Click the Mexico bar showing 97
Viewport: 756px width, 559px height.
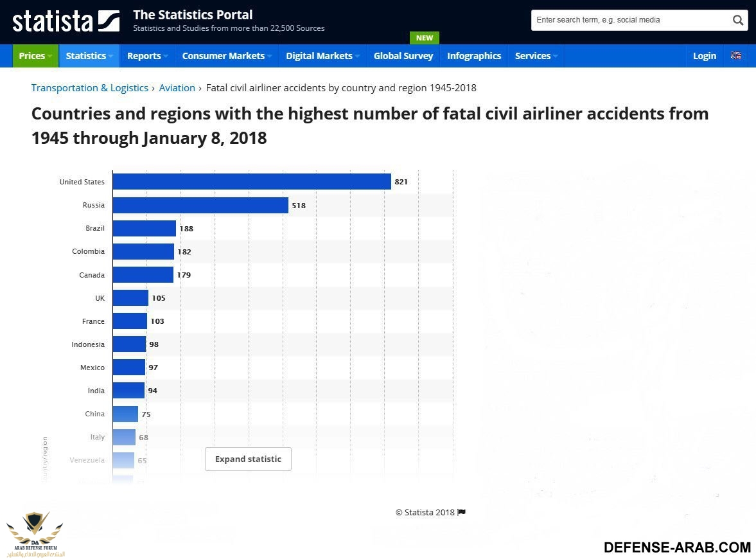click(x=128, y=367)
